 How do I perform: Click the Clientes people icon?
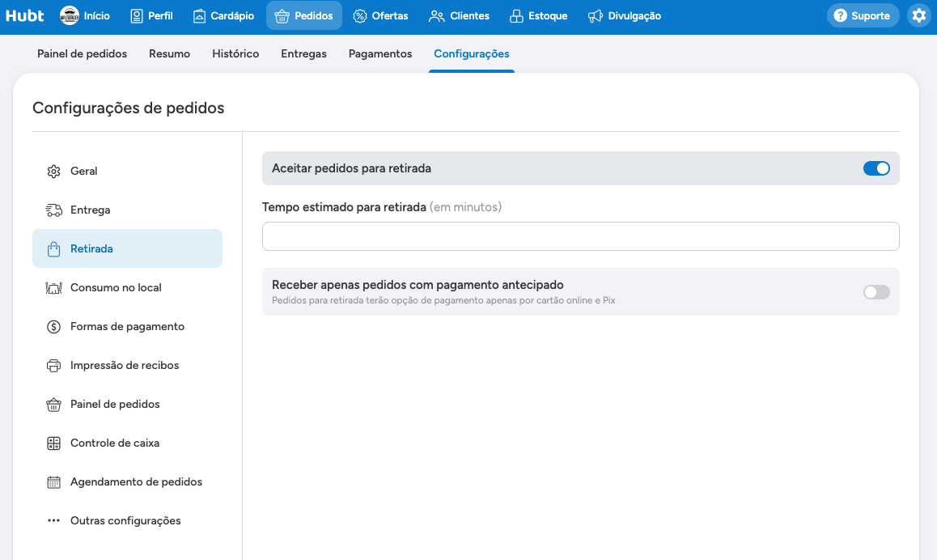point(437,16)
